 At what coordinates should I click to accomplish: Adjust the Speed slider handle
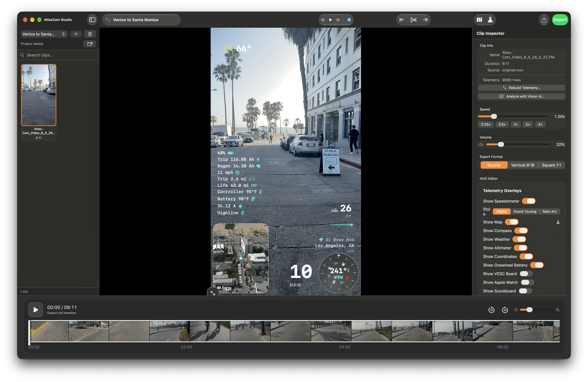494,117
